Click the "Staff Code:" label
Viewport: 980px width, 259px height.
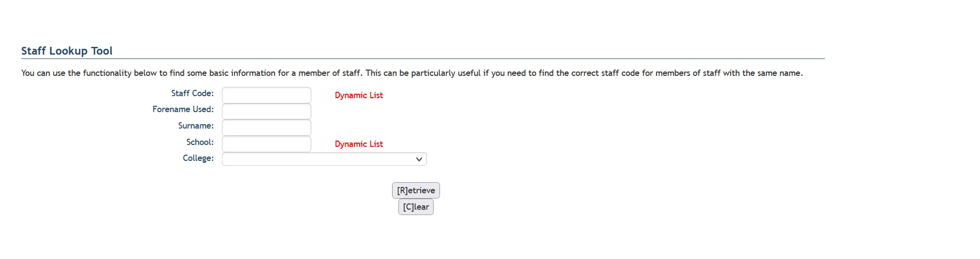pos(192,93)
